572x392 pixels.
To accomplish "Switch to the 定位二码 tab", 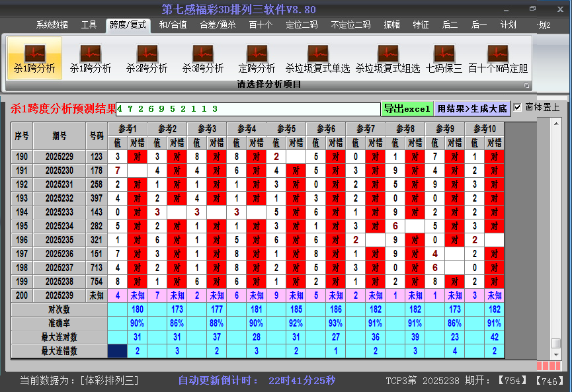I will [302, 25].
